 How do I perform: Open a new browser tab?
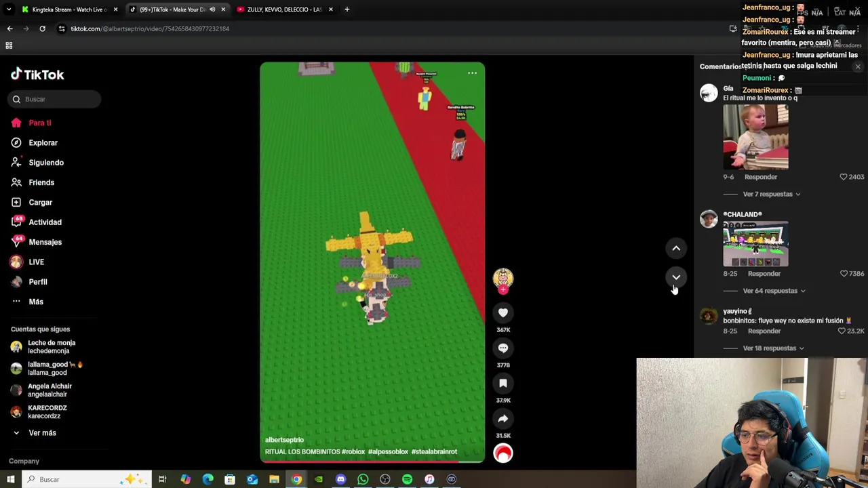pos(347,9)
